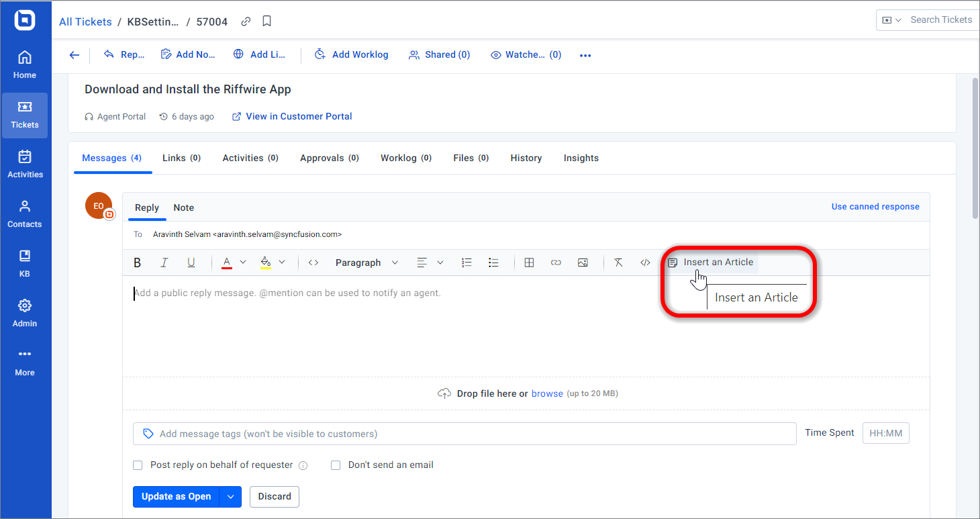Click the Add Link globe action
This screenshot has width=980, height=519.
coord(260,55)
